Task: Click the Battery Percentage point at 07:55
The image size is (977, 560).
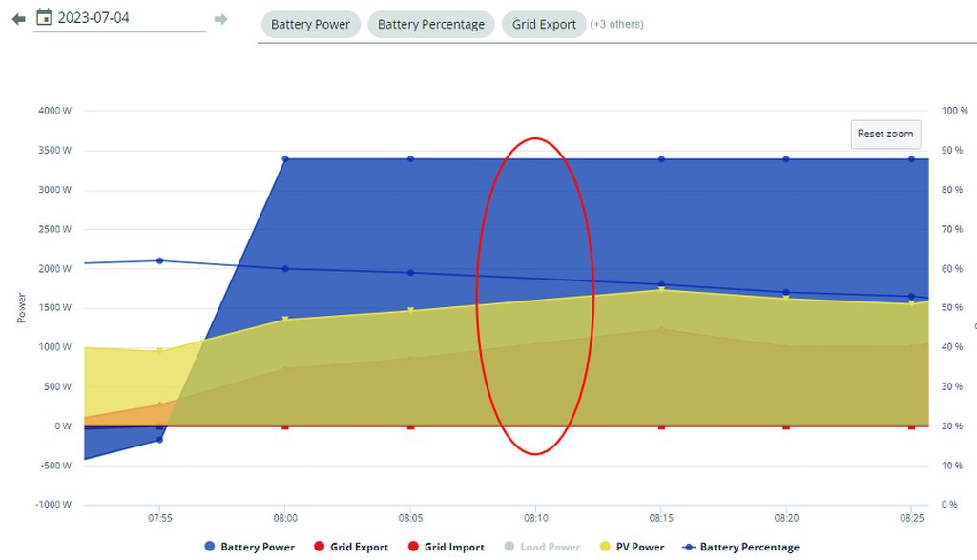Action: coord(159,260)
